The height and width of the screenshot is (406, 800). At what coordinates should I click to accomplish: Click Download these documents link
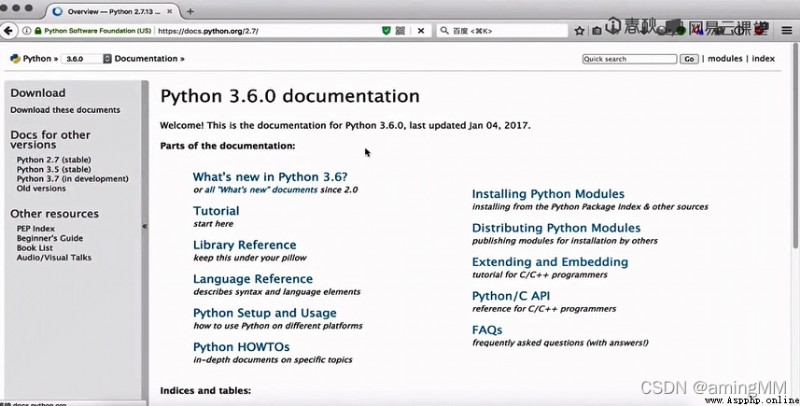tap(65, 110)
